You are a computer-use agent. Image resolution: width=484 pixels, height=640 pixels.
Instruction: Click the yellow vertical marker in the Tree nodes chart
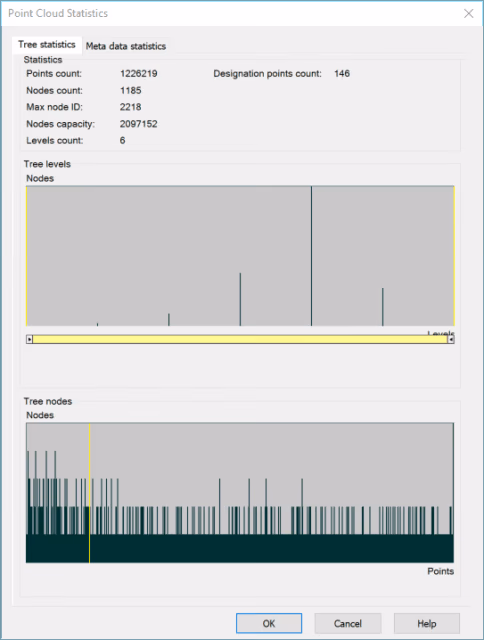89,493
